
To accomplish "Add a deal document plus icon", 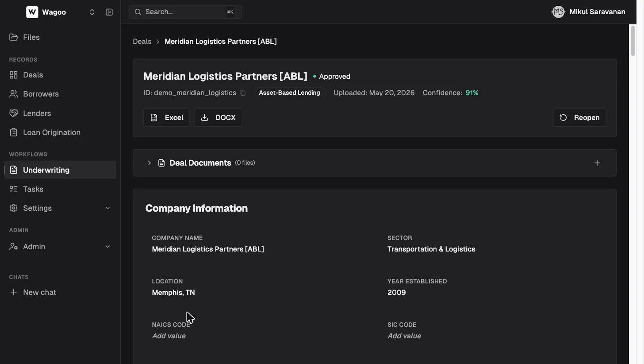I will tap(597, 163).
